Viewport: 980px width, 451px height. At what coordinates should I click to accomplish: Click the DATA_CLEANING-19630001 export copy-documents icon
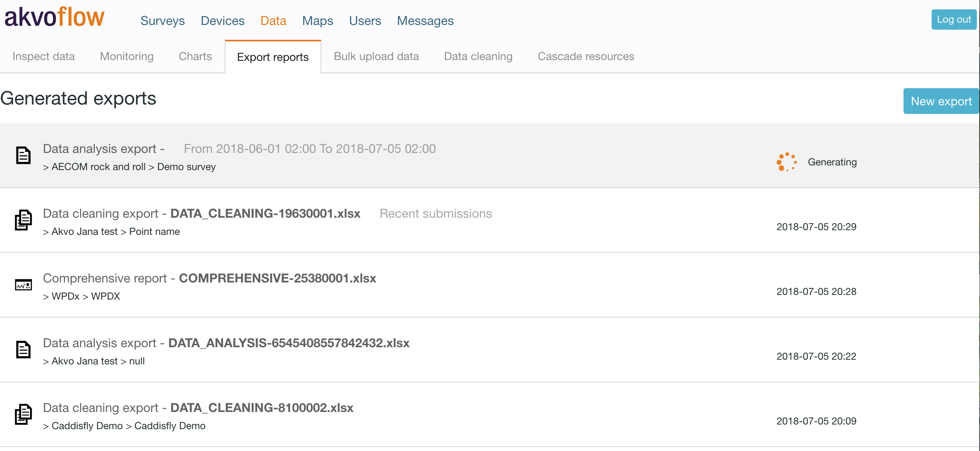[x=23, y=220]
